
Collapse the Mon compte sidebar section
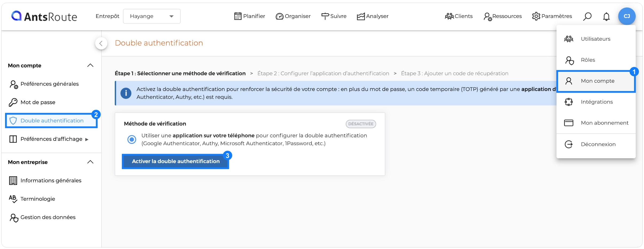pos(90,65)
